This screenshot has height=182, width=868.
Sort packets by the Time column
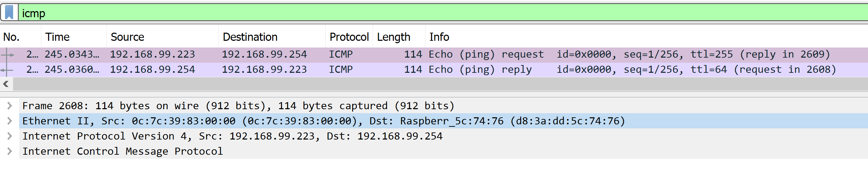click(x=74, y=37)
